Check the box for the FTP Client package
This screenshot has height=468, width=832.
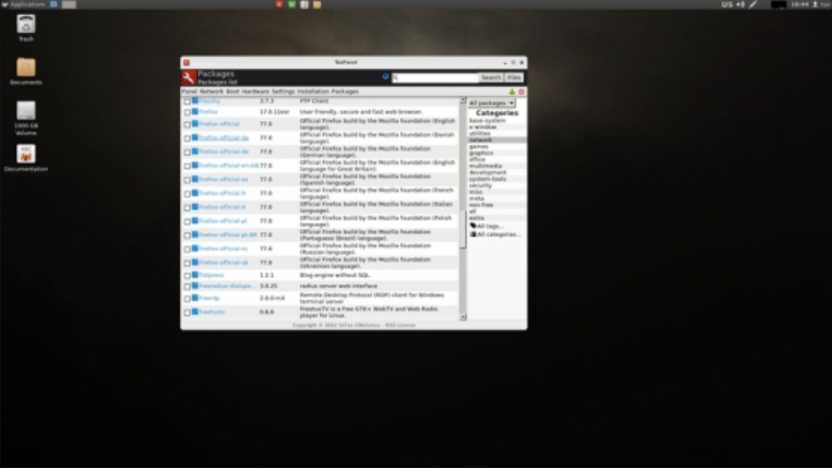tap(187, 101)
